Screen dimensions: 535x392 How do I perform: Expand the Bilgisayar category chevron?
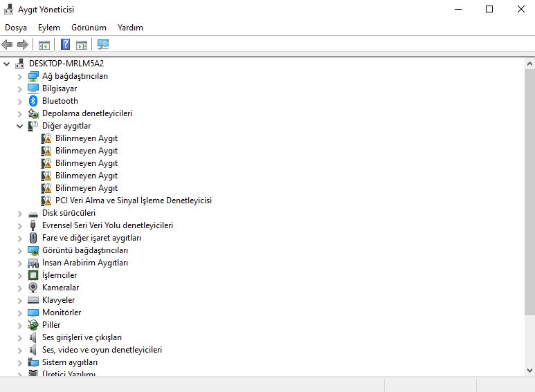click(20, 89)
